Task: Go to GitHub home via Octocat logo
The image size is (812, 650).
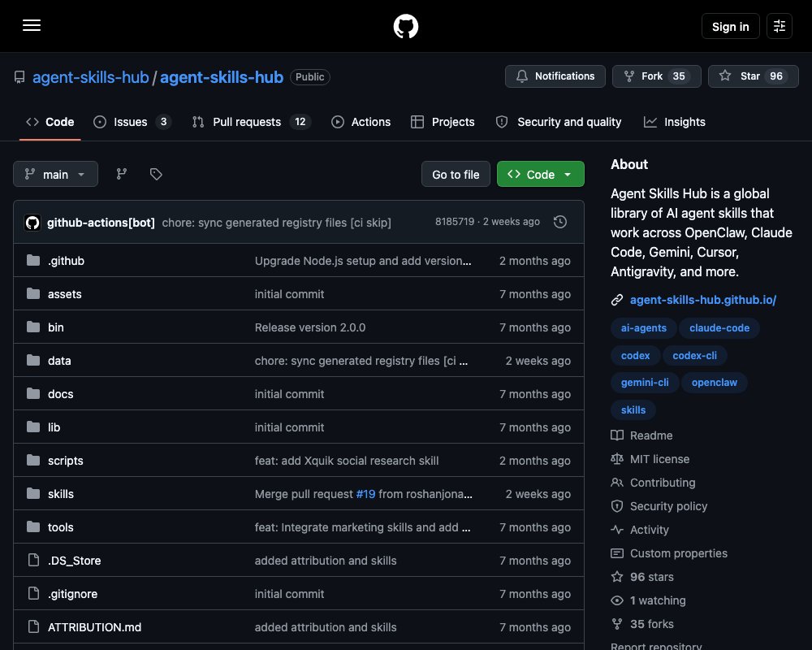Action: pos(405,26)
